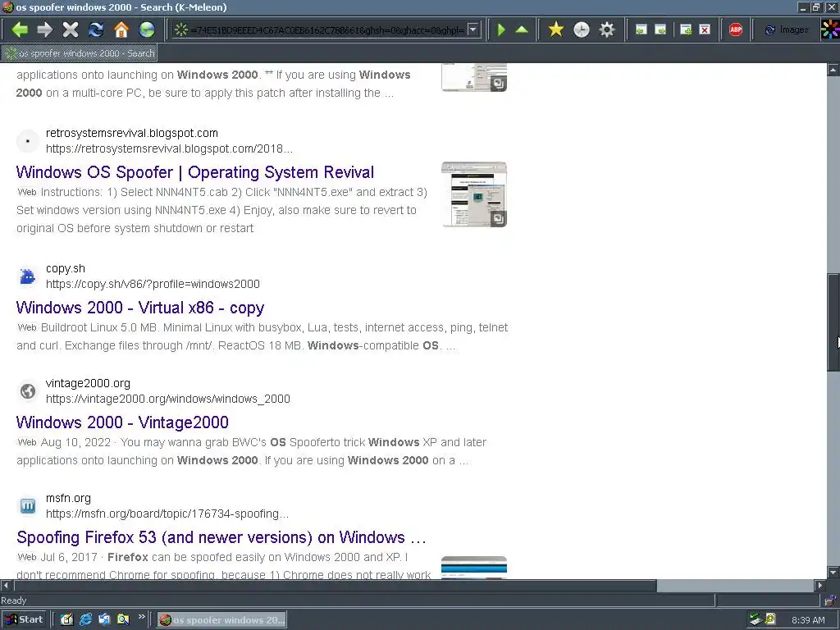
Task: Click the globe Search toolbar icon
Action: click(x=147, y=30)
